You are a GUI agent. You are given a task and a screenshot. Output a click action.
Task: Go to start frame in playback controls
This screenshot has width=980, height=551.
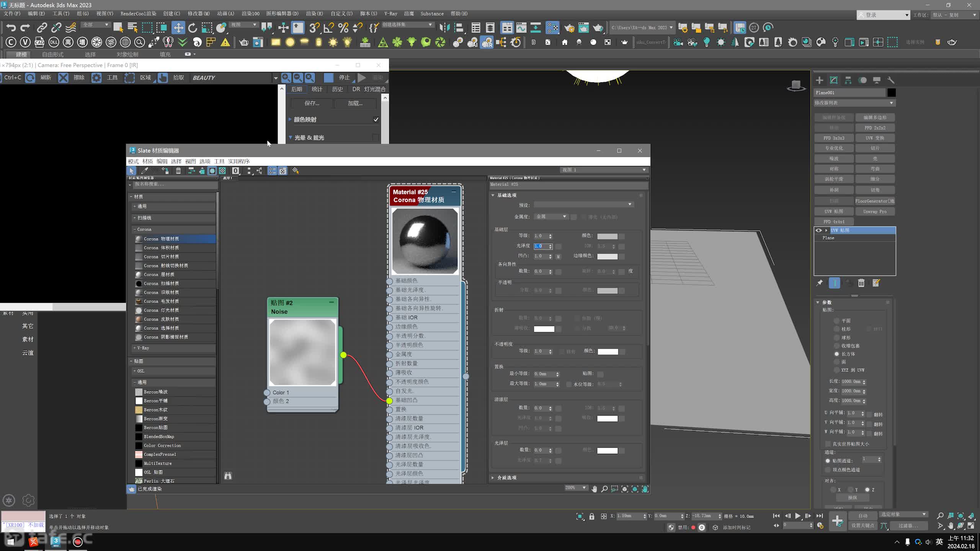click(776, 516)
